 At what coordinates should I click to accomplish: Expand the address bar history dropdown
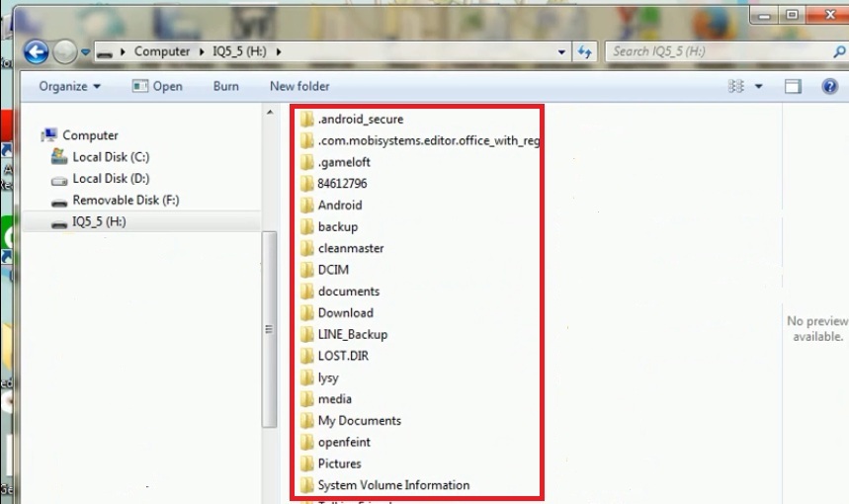(x=561, y=51)
